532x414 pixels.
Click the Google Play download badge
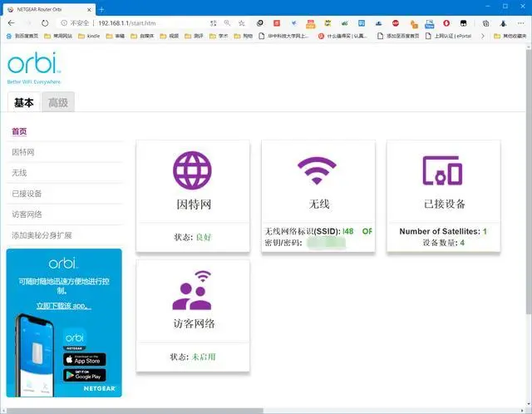(85, 375)
